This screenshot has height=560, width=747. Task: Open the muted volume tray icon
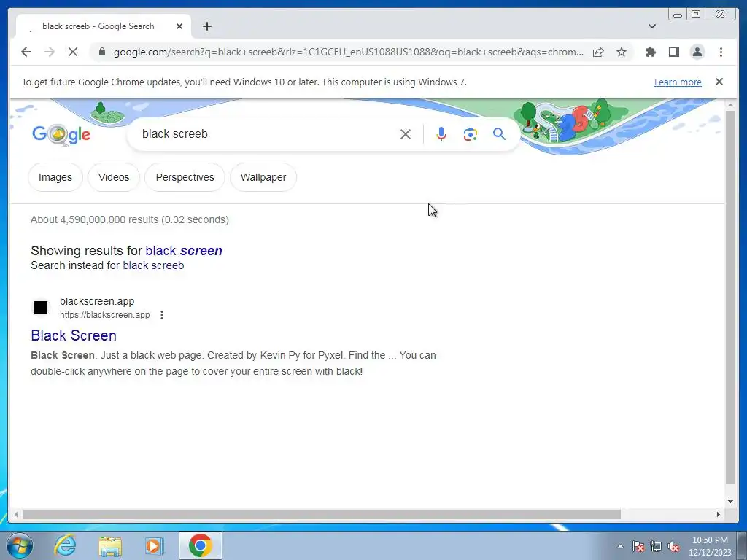pyautogui.click(x=673, y=546)
